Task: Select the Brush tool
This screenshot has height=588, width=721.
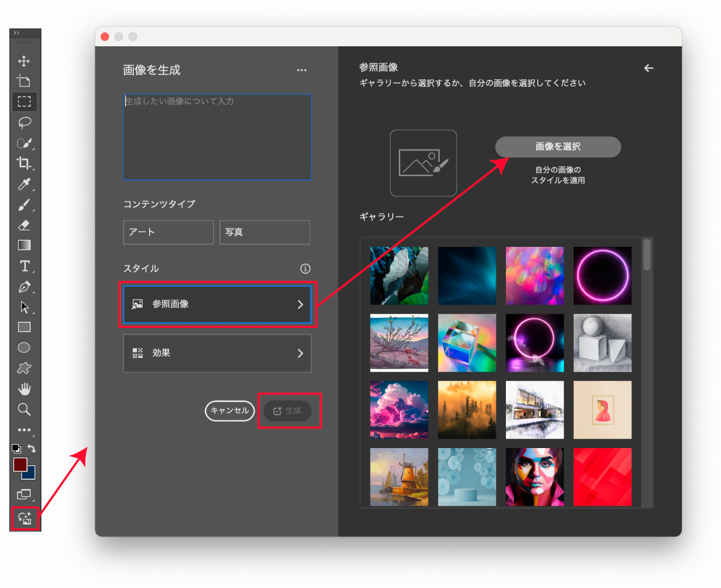Action: click(24, 205)
